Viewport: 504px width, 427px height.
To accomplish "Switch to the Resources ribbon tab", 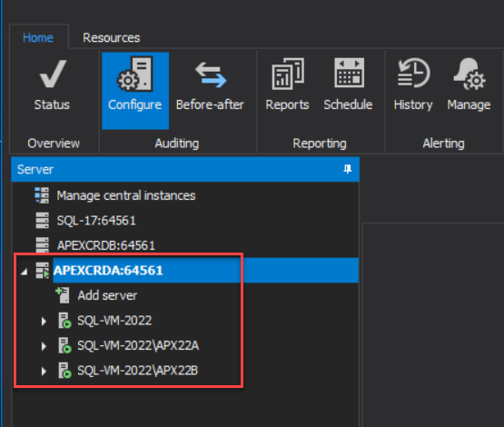I will [112, 37].
